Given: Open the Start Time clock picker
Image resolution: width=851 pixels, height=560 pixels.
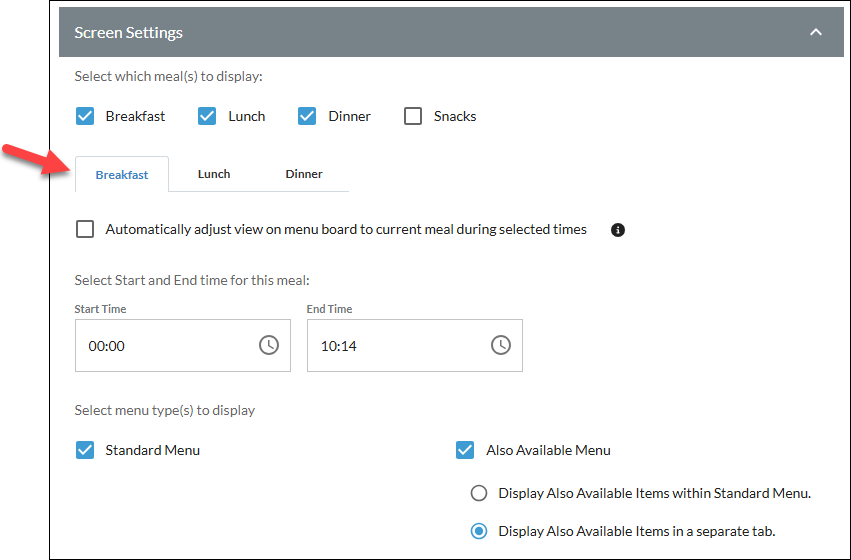Looking at the screenshot, I should (269, 345).
